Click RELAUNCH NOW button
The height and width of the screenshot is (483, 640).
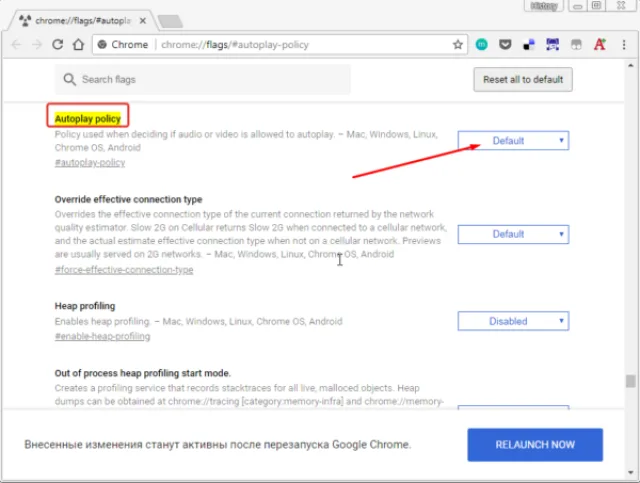click(535, 445)
